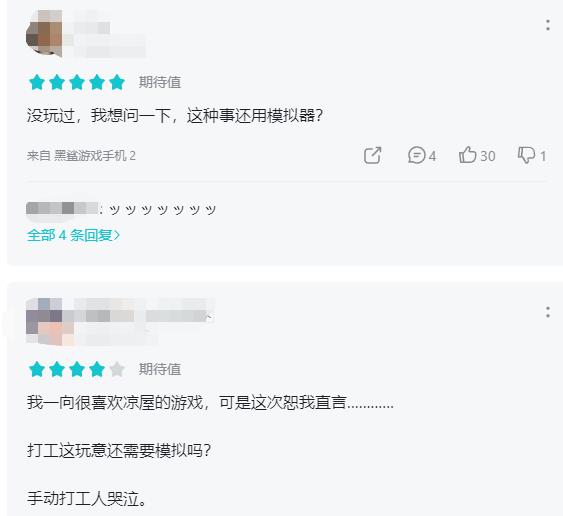563x516 pixels.
Task: Click first reviewer's blurred username
Action: [92, 28]
